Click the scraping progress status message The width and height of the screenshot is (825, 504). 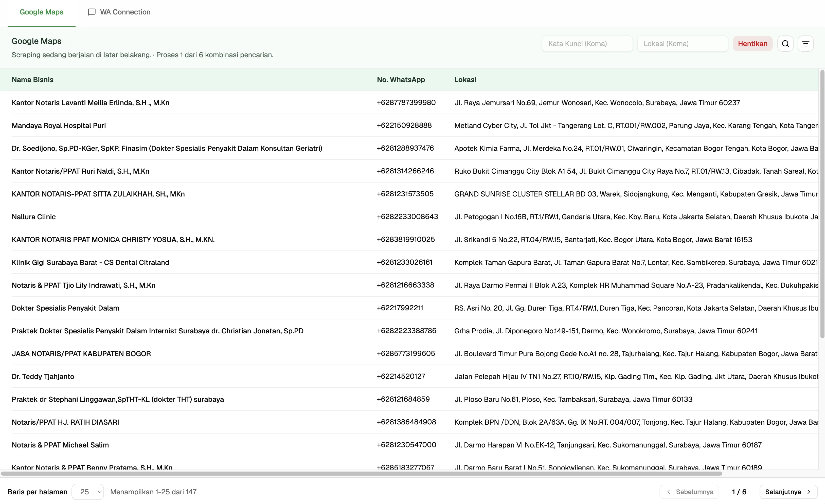point(142,55)
